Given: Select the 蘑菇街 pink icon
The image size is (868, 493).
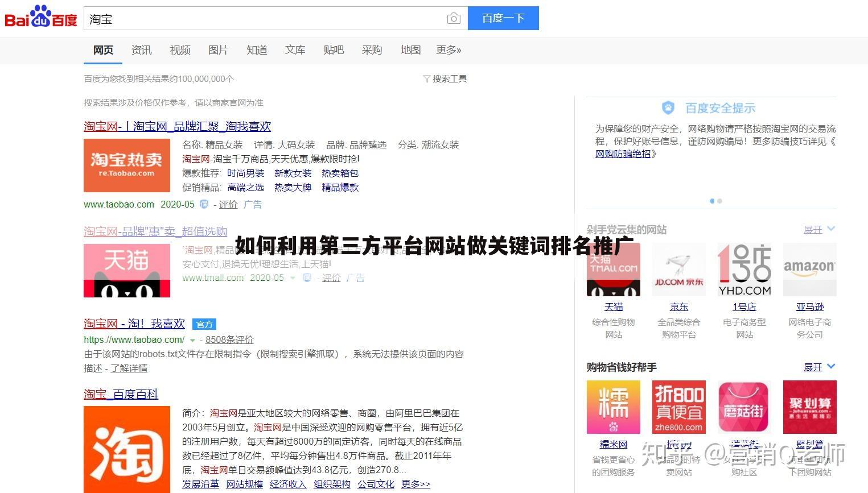Looking at the screenshot, I should pos(744,407).
